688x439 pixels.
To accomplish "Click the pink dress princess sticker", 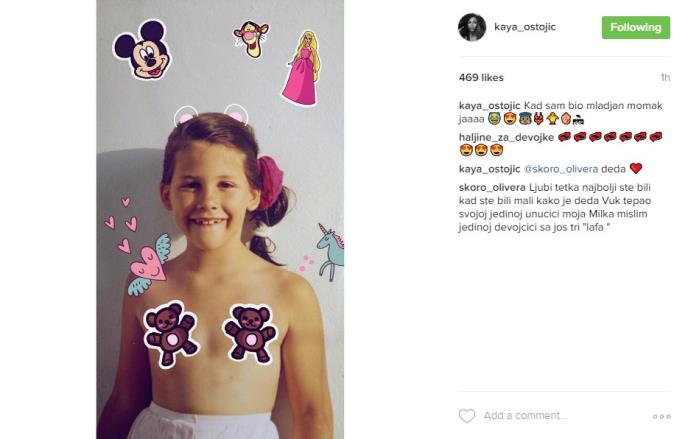I will [x=301, y=68].
